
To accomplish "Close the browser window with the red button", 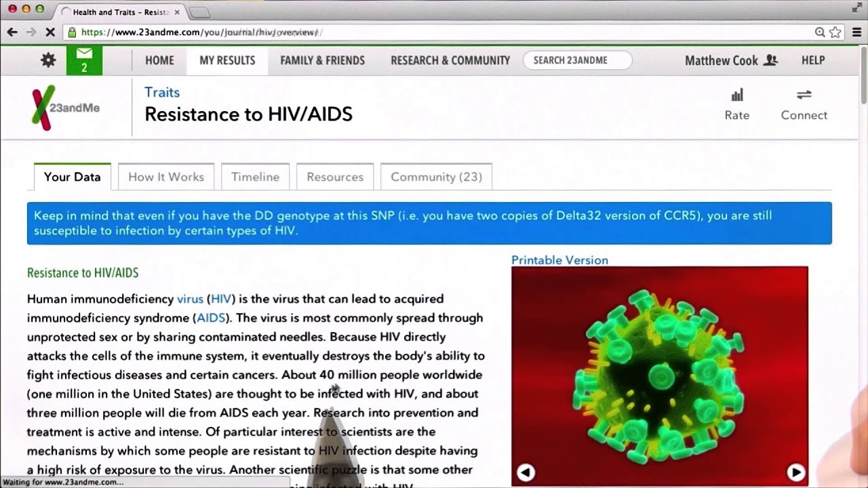I will click(12, 9).
